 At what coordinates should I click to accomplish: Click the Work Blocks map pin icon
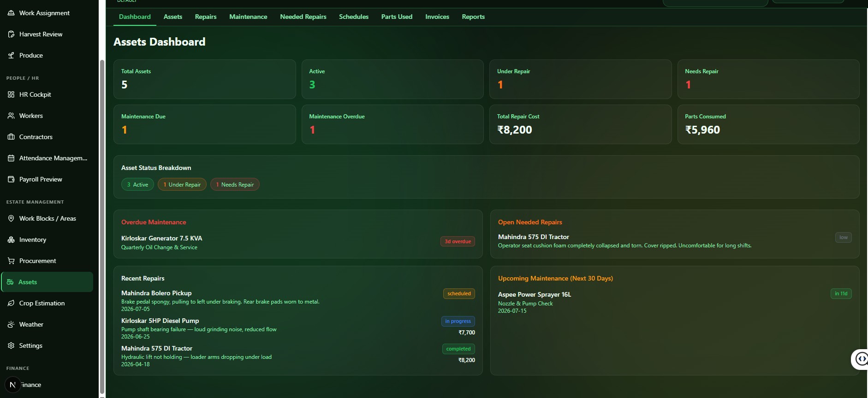11,218
